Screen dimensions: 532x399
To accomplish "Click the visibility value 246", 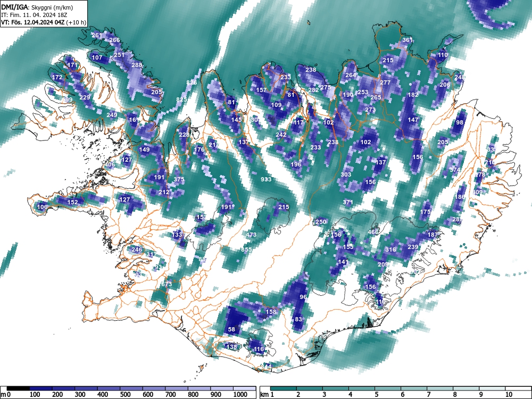I will pos(137,250).
